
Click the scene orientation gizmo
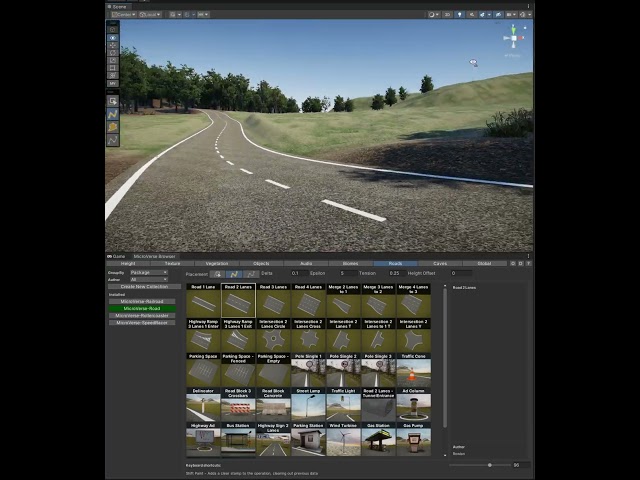coord(513,38)
